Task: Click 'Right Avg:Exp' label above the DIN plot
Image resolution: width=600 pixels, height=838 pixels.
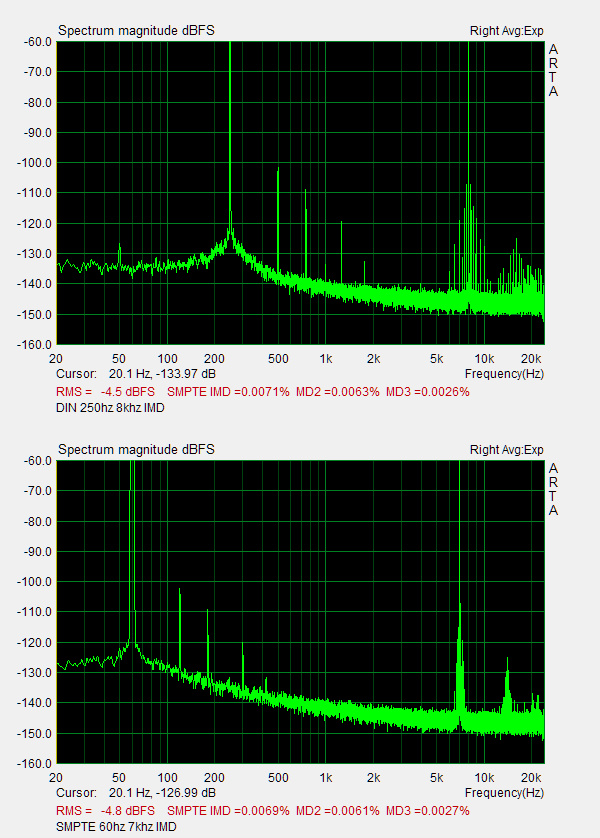Action: tap(507, 31)
